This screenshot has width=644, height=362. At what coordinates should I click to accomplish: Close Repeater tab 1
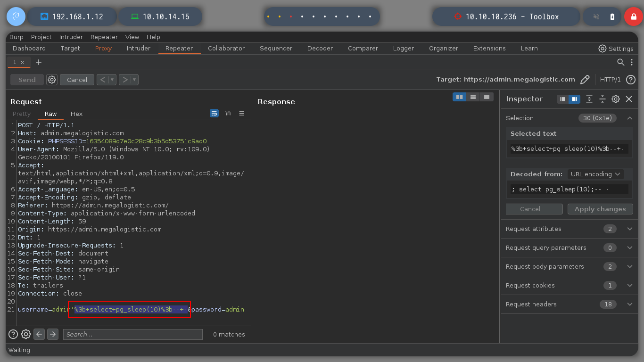click(x=22, y=62)
